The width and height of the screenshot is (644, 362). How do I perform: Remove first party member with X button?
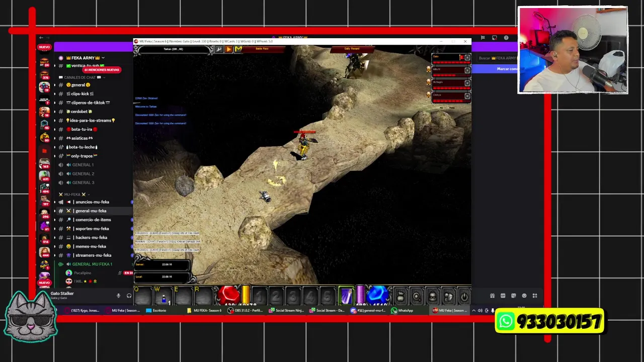click(x=467, y=58)
